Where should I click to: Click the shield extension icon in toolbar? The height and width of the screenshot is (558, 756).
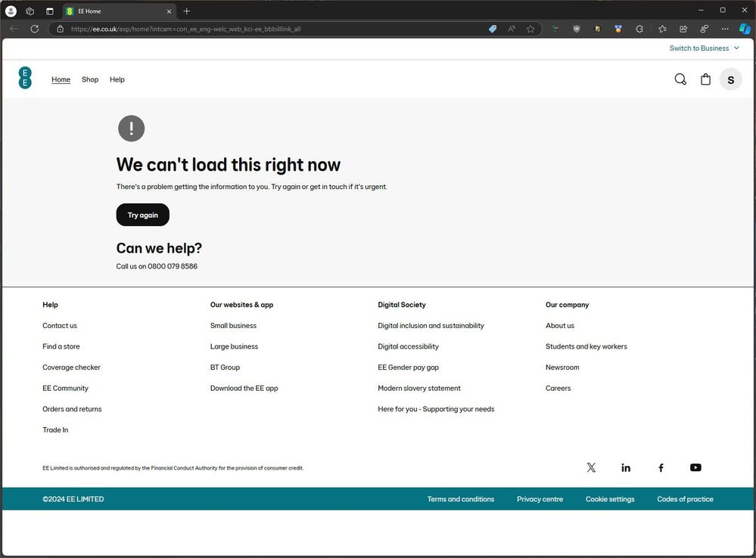tap(576, 29)
